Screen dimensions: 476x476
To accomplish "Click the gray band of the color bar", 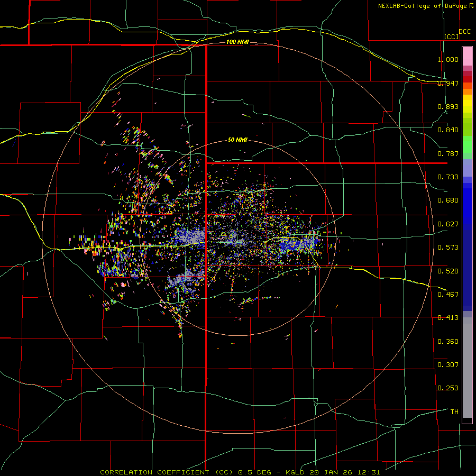I will (x=467, y=368).
